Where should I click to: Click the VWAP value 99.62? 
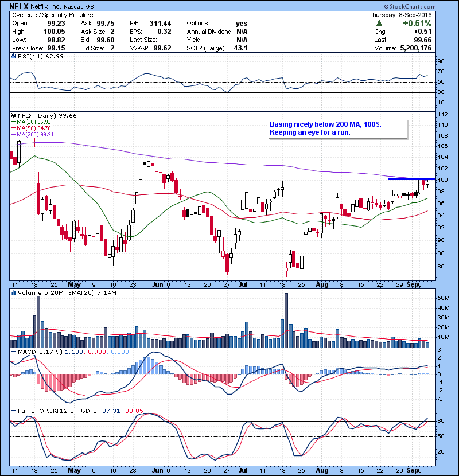[162, 48]
